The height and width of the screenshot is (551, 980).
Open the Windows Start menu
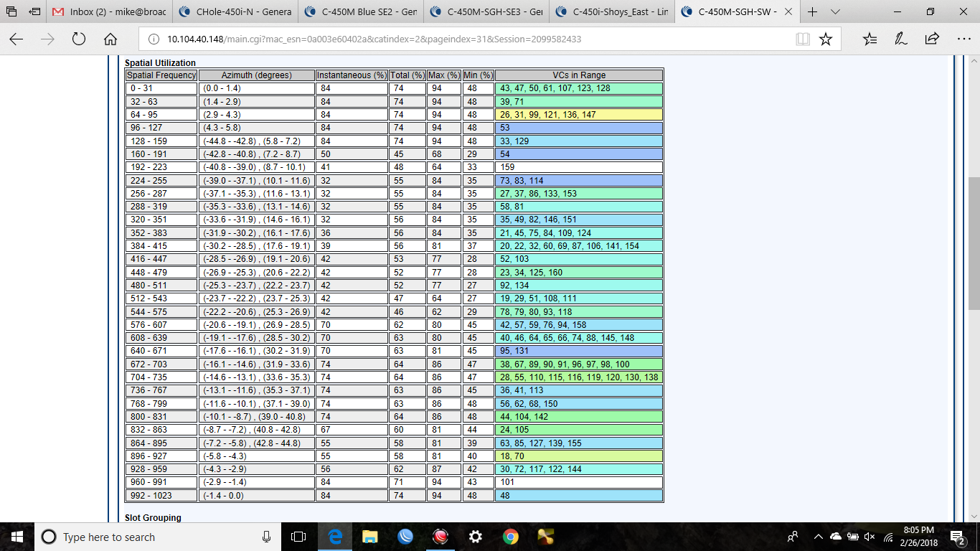17,537
